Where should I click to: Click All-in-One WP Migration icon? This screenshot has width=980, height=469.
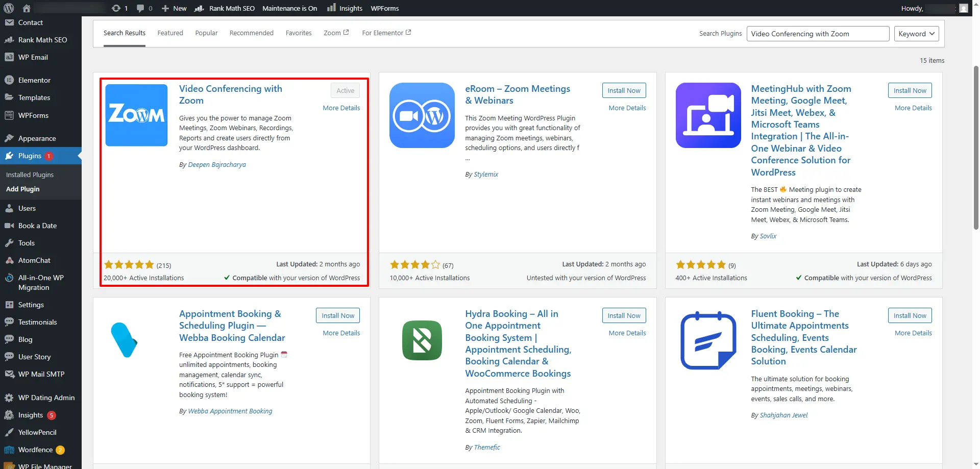tap(9, 278)
